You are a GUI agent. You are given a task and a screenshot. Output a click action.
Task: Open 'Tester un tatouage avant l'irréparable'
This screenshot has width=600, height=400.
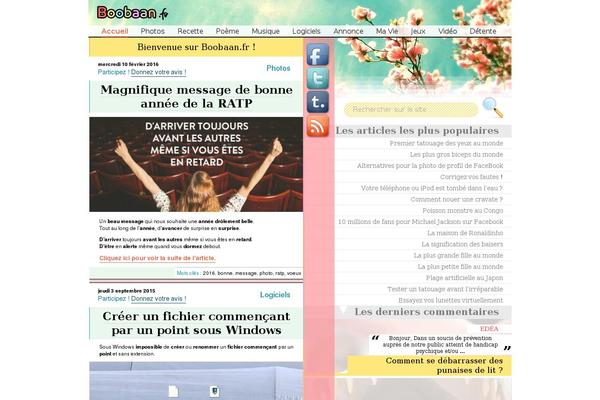click(x=445, y=289)
